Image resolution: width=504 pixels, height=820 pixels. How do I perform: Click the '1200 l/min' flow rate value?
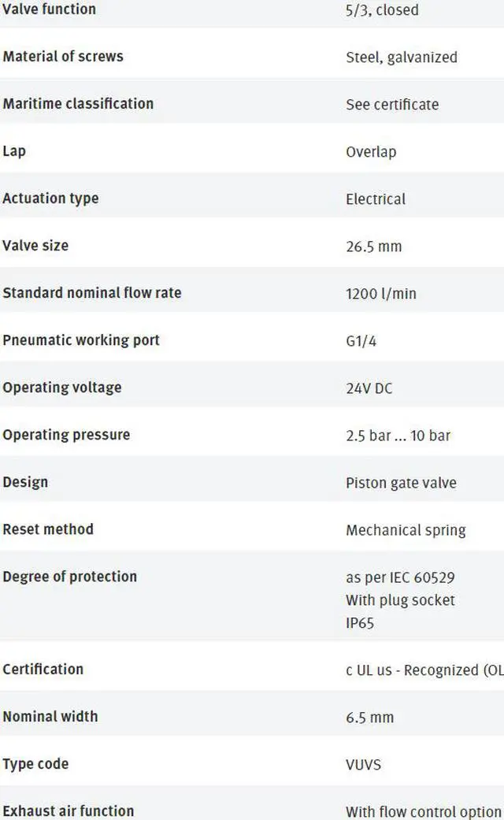[381, 293]
